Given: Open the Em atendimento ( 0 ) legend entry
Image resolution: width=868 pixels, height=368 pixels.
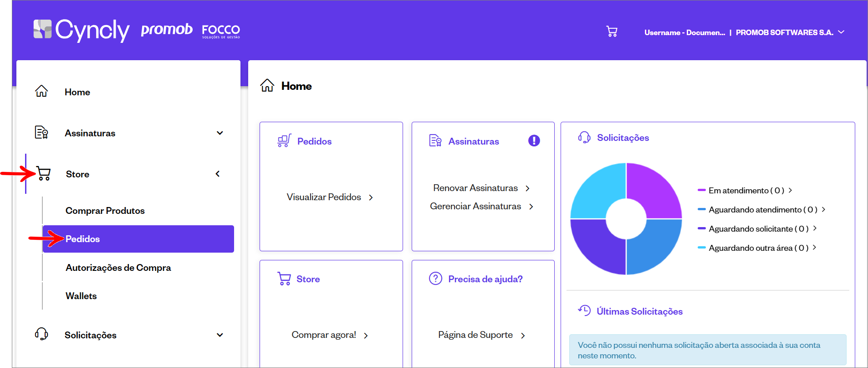Looking at the screenshot, I should [x=746, y=191].
